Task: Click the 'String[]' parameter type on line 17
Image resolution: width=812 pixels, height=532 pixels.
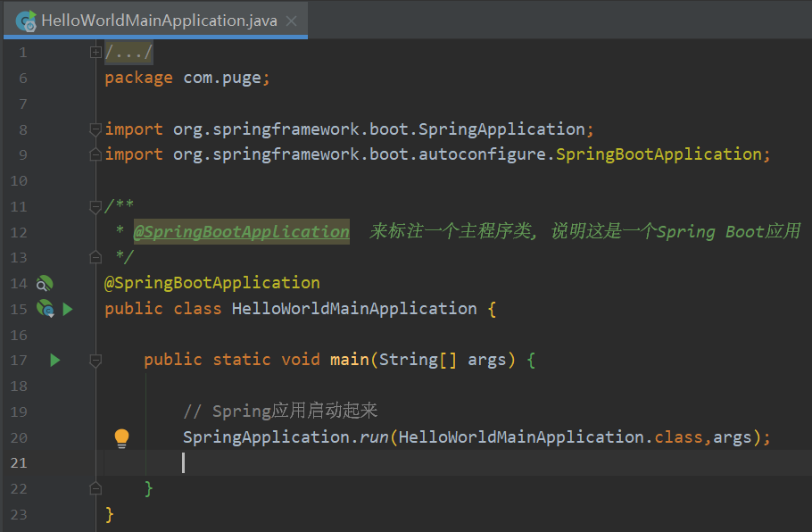Action: point(418,360)
